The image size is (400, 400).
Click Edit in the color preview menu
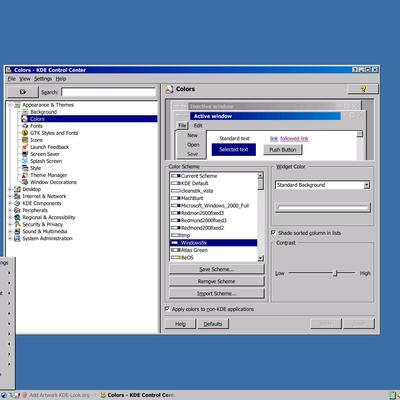click(x=198, y=125)
